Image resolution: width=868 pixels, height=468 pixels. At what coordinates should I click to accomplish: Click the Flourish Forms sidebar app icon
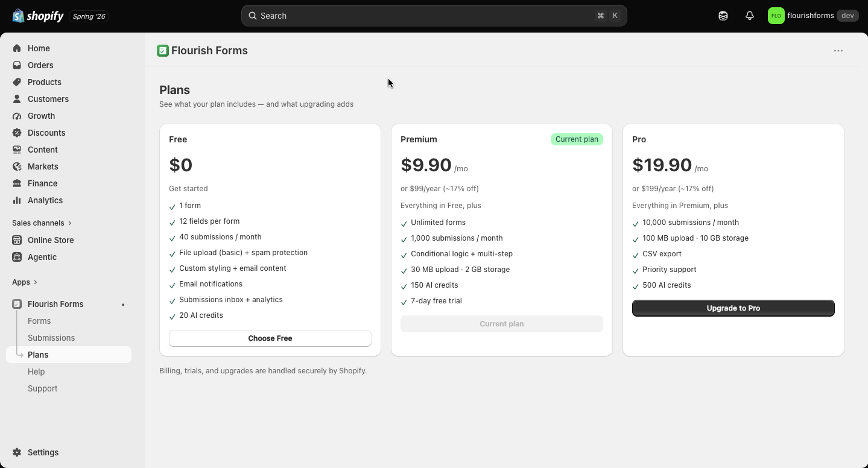point(17,304)
